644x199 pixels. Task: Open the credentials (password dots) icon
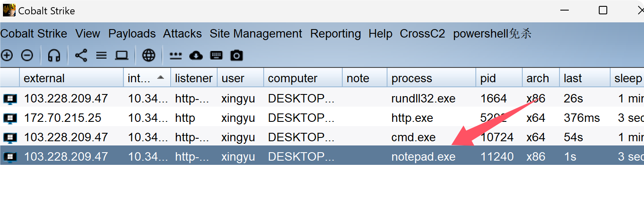pyautogui.click(x=175, y=55)
